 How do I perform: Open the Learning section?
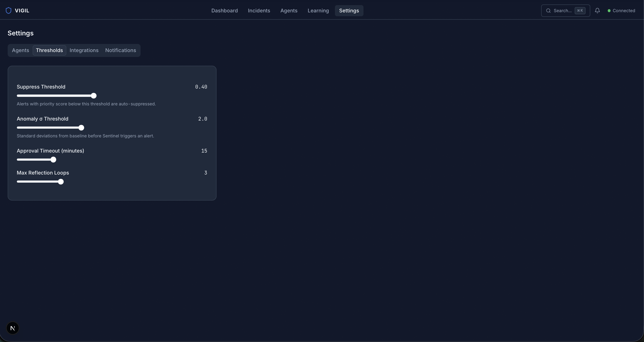[x=318, y=10]
